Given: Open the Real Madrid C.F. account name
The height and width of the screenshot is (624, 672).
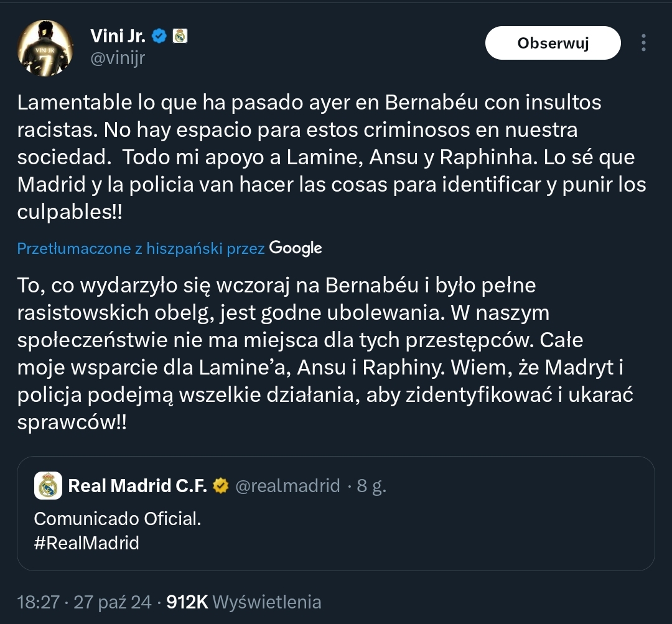Looking at the screenshot, I should [x=137, y=485].
